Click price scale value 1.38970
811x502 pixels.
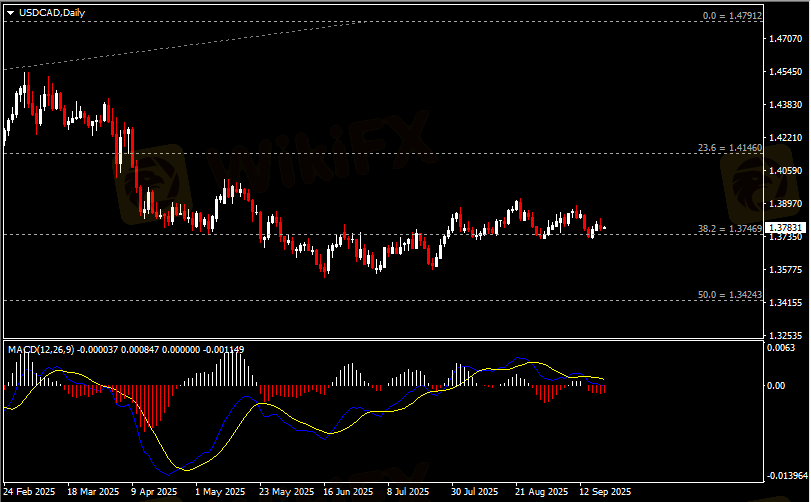coord(786,204)
